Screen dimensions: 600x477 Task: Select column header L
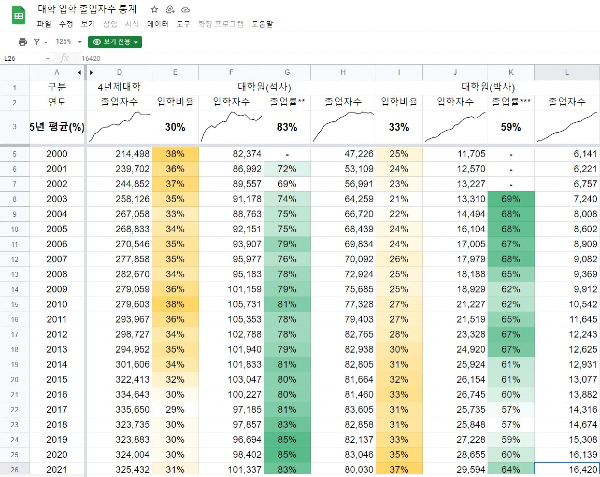(567, 72)
